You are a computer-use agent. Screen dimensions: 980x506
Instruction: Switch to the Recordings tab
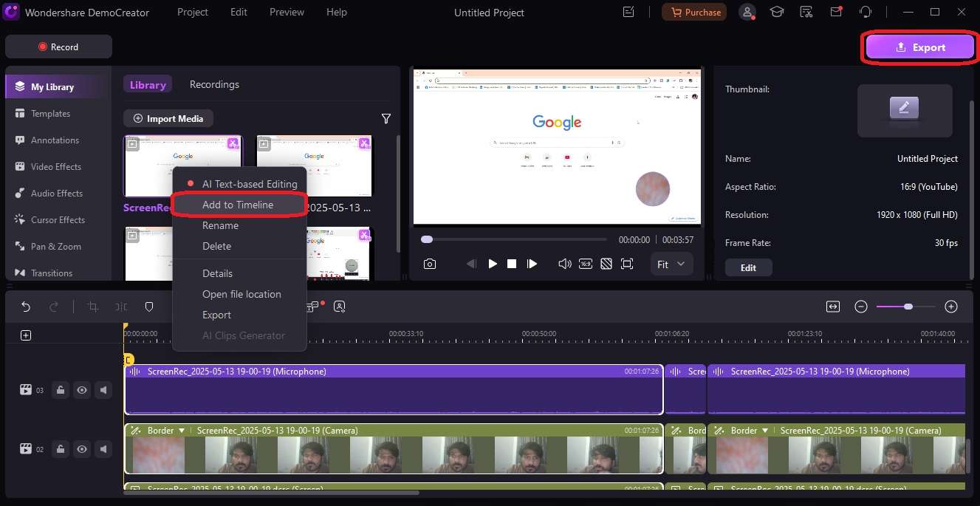[214, 84]
